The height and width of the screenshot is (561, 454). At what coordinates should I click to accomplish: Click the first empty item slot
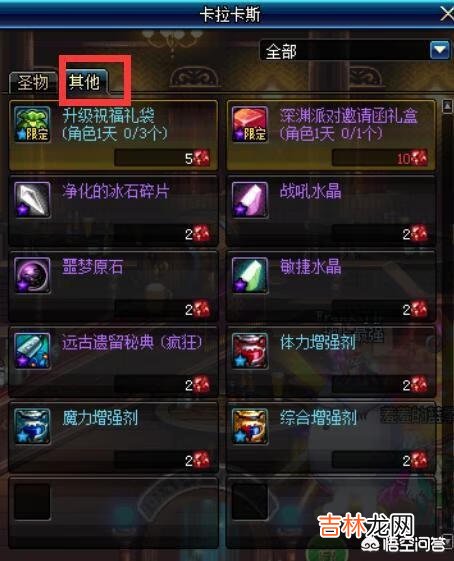point(32,502)
